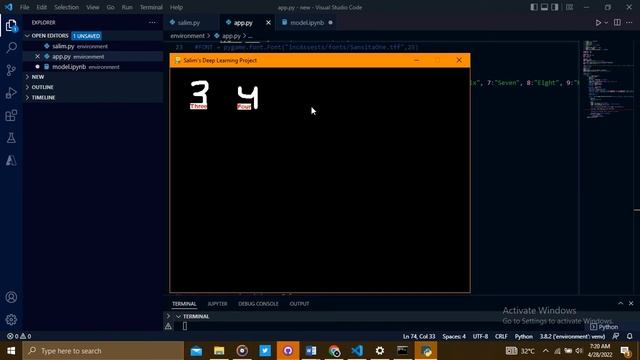Select language mode Python in status bar
Viewport: 640px width, 360px height.
[x=524, y=336]
